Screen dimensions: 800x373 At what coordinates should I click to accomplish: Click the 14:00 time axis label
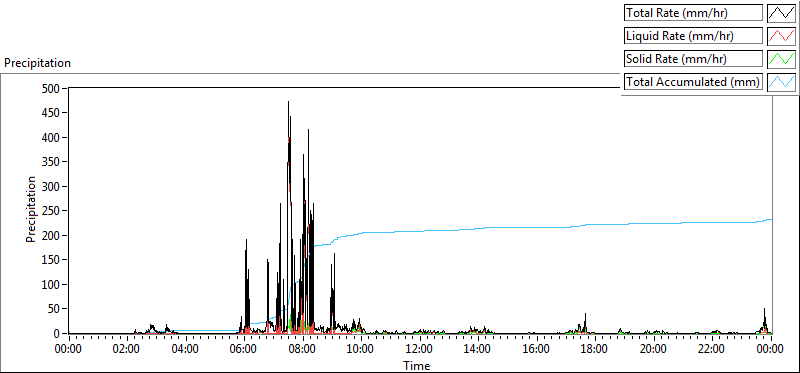[478, 349]
